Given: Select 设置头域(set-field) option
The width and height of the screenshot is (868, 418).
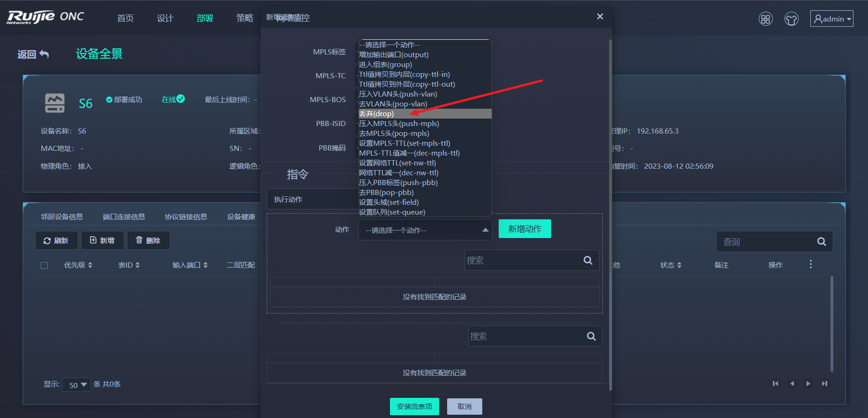Looking at the screenshot, I should (425, 202).
